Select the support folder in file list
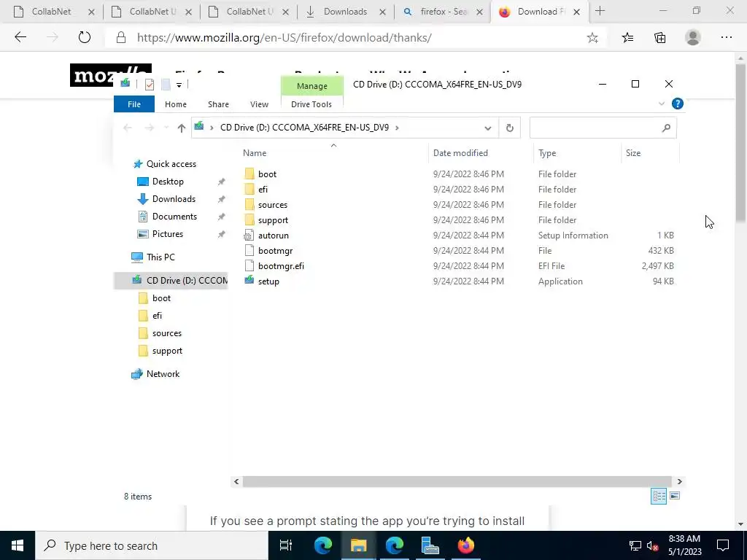Screen dimensions: 747x560 273,220
